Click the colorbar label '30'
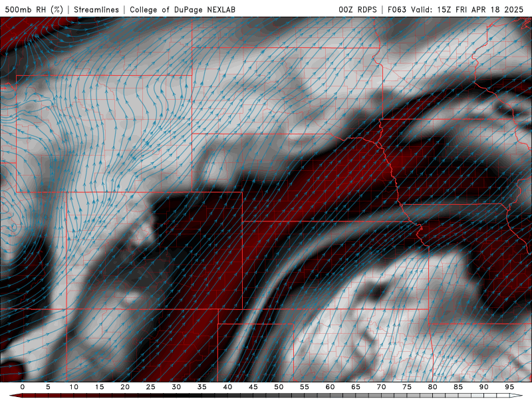 tap(176, 387)
